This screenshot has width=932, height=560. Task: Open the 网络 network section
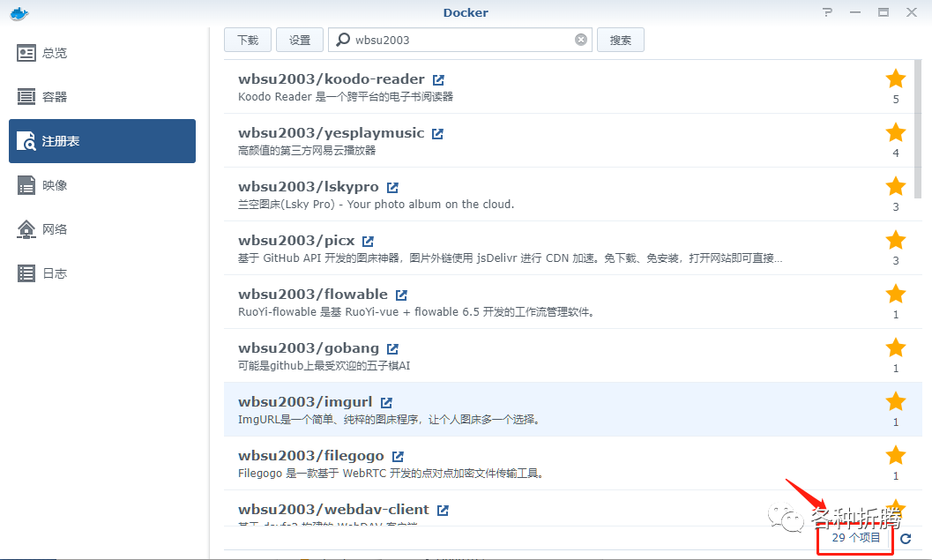[102, 229]
